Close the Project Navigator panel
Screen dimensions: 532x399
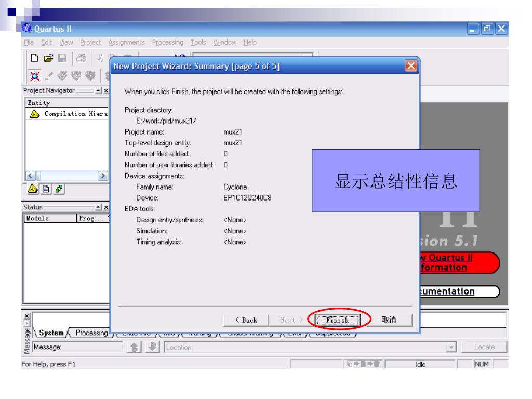106,90
